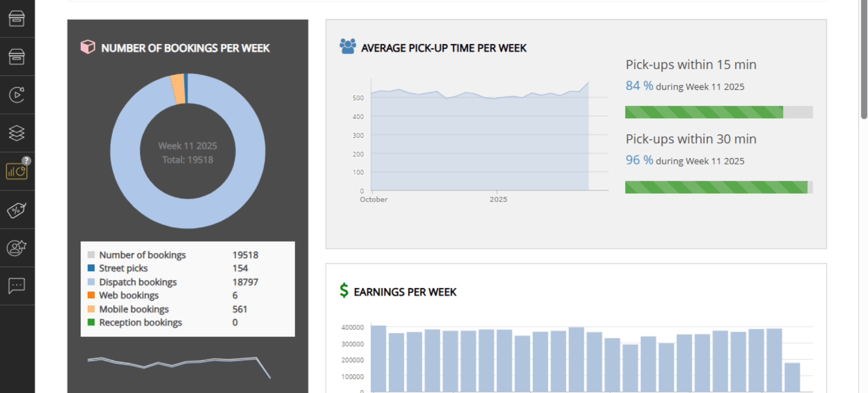This screenshot has width=868, height=393.
Task: Click the 'Dispatch bookings' legend label
Action: coord(138,282)
